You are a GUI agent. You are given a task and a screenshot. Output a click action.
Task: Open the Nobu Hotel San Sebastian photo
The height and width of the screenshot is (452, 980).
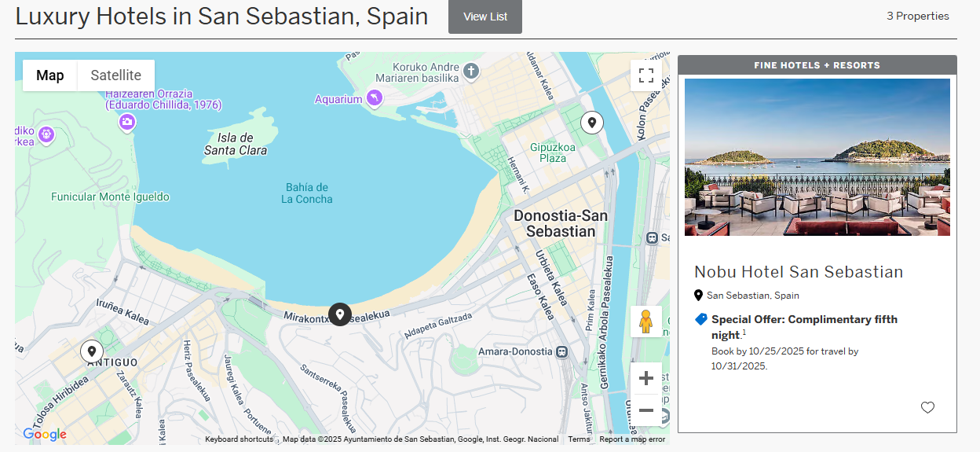point(817,157)
